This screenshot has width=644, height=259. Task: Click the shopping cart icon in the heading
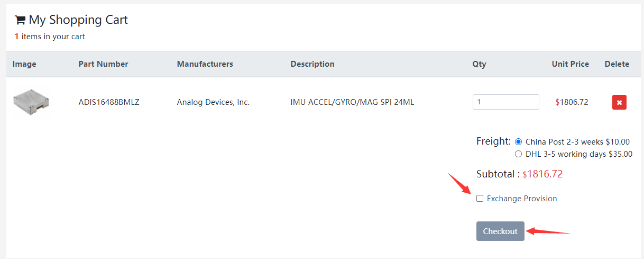pos(20,20)
